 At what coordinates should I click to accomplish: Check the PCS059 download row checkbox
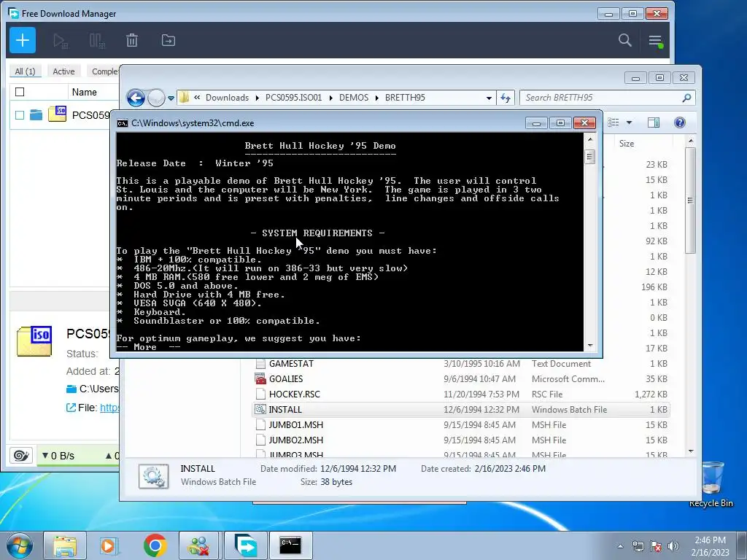click(20, 115)
